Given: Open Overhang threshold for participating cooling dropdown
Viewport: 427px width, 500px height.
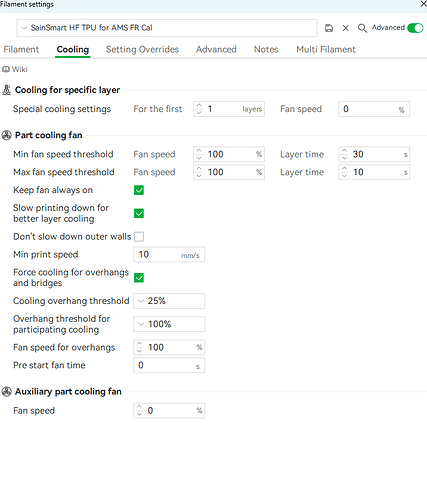Looking at the screenshot, I should (169, 324).
